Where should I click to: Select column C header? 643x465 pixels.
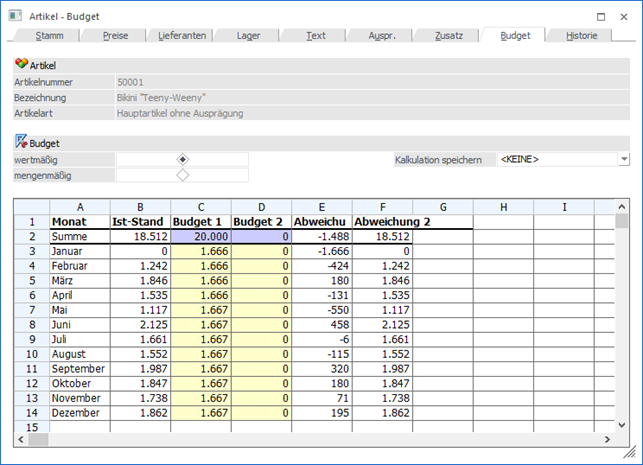pyautogui.click(x=201, y=206)
